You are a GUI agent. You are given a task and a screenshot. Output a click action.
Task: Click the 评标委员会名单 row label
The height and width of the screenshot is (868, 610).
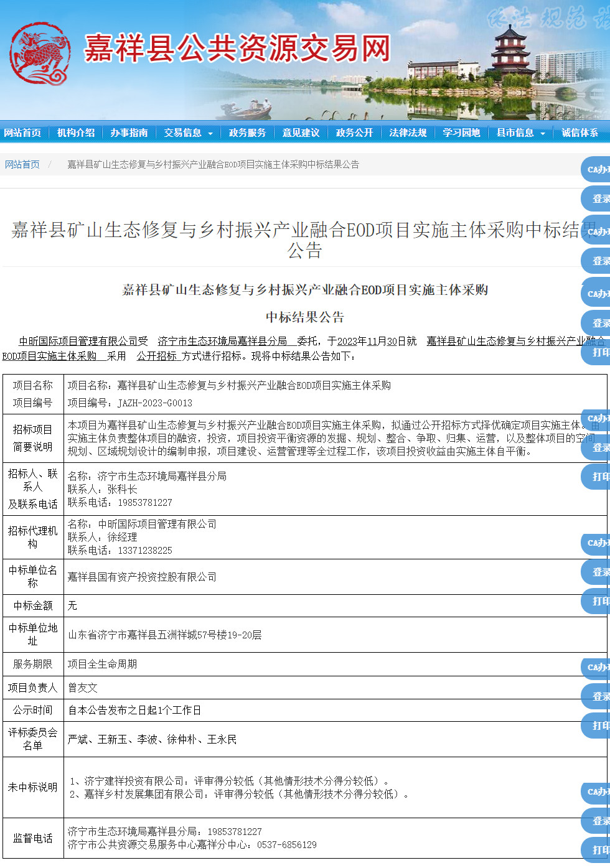(33, 739)
